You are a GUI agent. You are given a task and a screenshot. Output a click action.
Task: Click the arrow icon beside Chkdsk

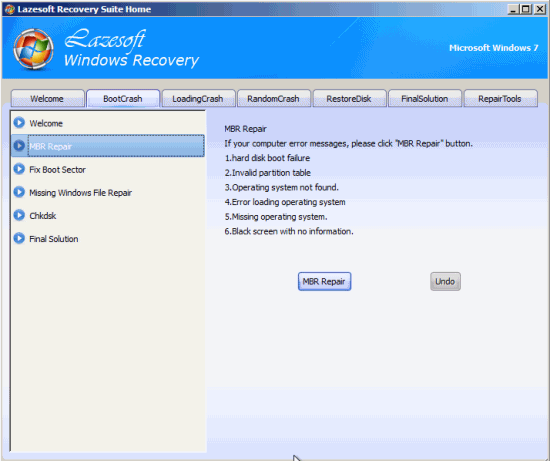(x=19, y=215)
